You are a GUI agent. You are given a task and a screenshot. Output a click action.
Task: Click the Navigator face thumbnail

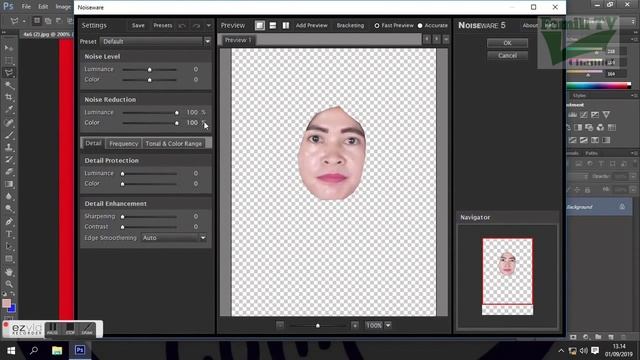coord(507,264)
